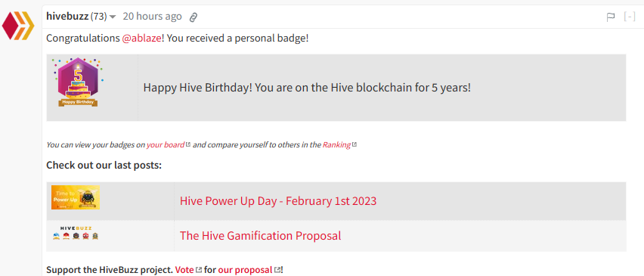The image size is (644, 276).
Task: Open the @ablaze mention link
Action: pyautogui.click(x=141, y=39)
